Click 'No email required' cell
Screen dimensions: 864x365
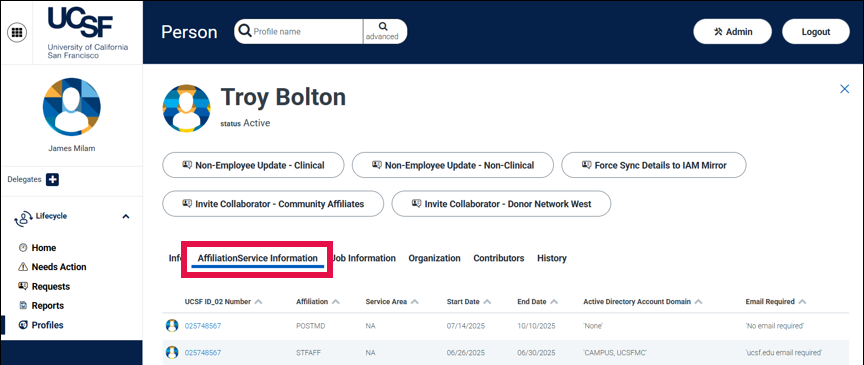tap(774, 326)
